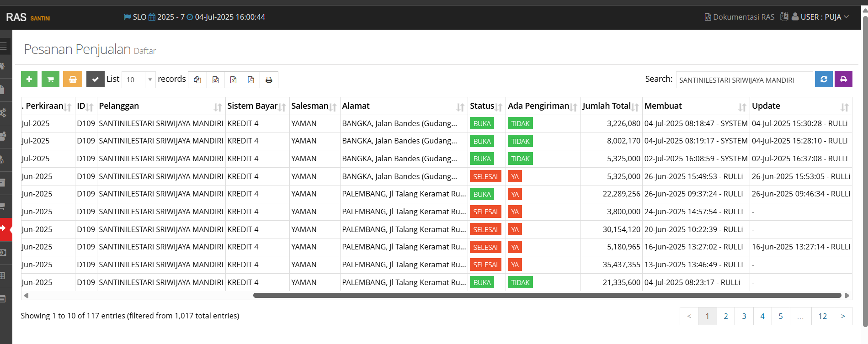Image resolution: width=868 pixels, height=344 pixels.
Task: Click the green shopping cart button
Action: click(50, 79)
